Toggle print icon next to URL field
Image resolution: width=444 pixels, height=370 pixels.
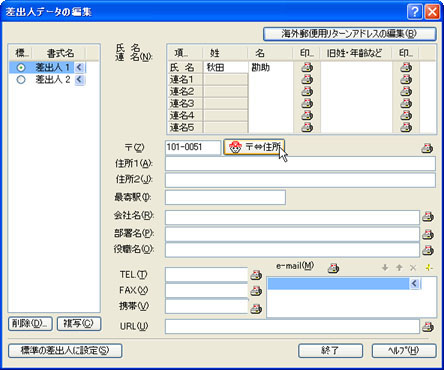pos(428,327)
